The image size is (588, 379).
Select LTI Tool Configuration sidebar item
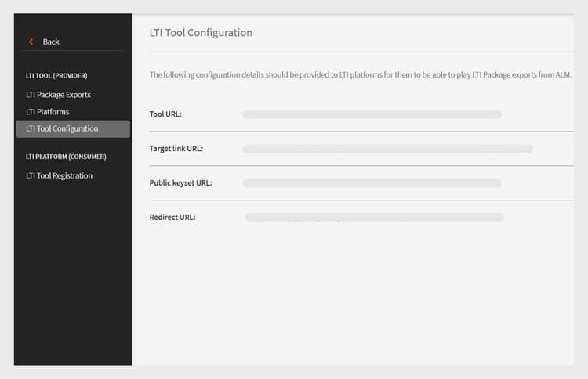[x=62, y=128]
